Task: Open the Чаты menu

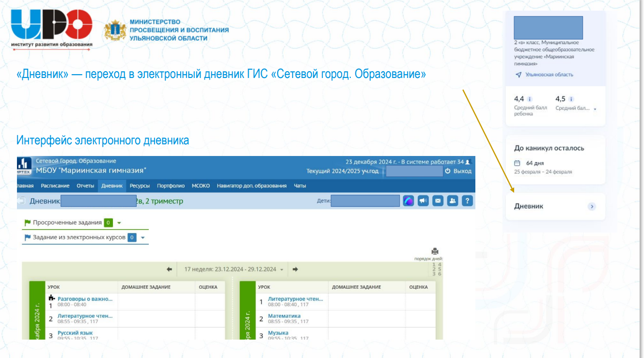Action: pos(300,186)
